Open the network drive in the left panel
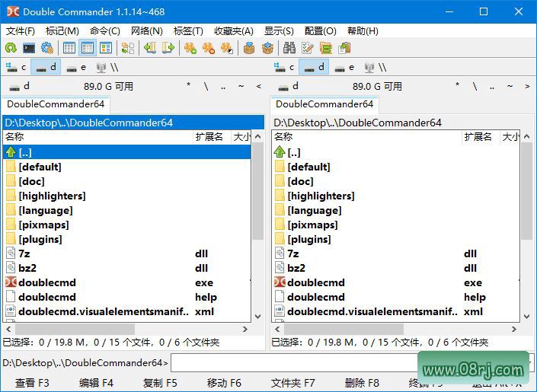This screenshot has height=392, width=537. click(107, 67)
